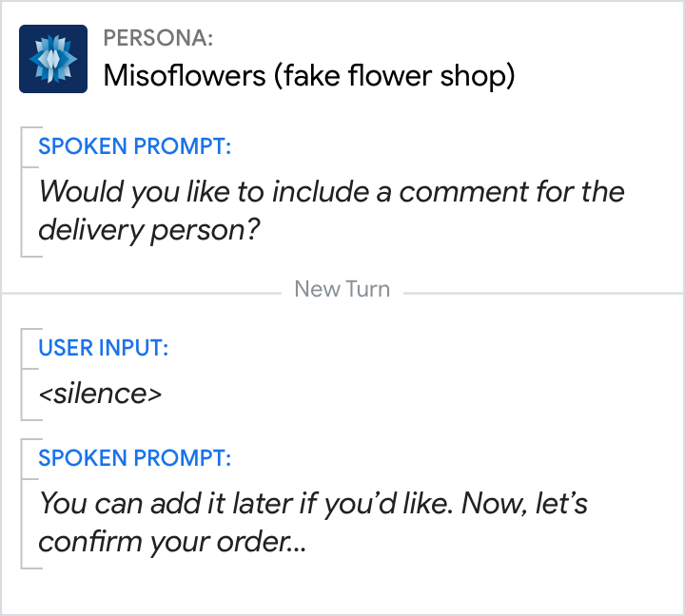
Task: Click the "confirm your order..." text
Action: [171, 541]
